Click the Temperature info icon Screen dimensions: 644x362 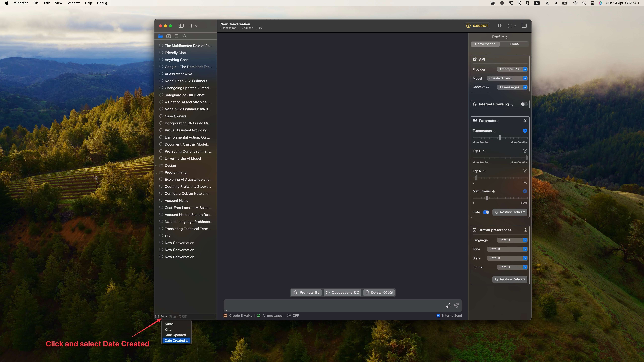click(x=495, y=131)
